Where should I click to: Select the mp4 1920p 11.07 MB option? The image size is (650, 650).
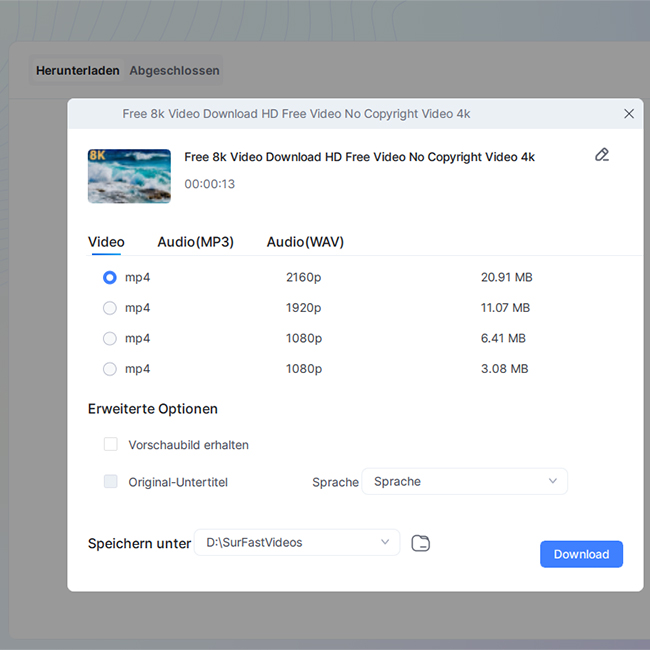[110, 308]
